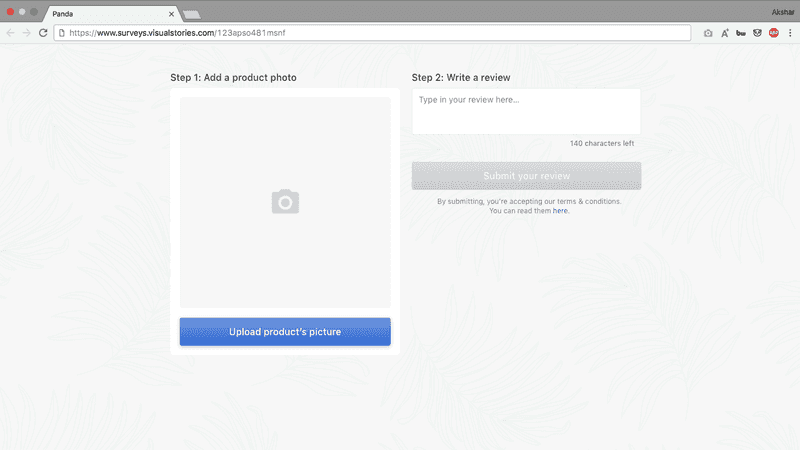Screen dimensions: 800x450
Task: Click into the review text box
Action: point(526,111)
